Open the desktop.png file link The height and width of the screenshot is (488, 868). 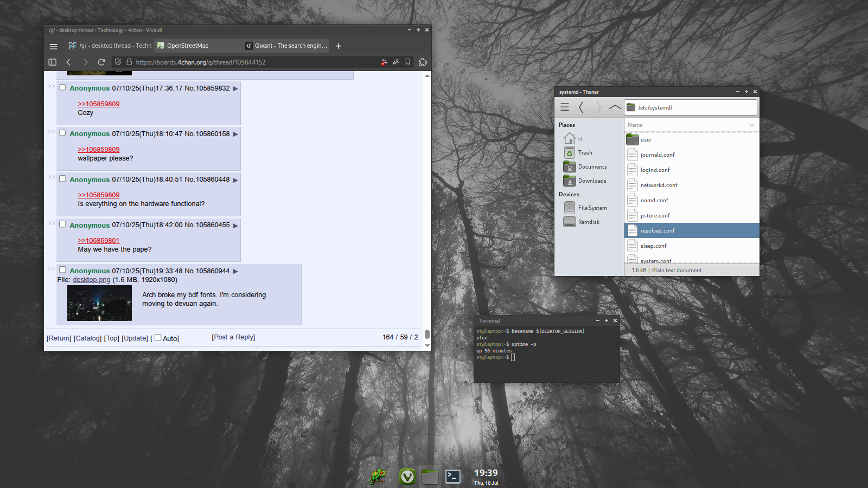[92, 280]
